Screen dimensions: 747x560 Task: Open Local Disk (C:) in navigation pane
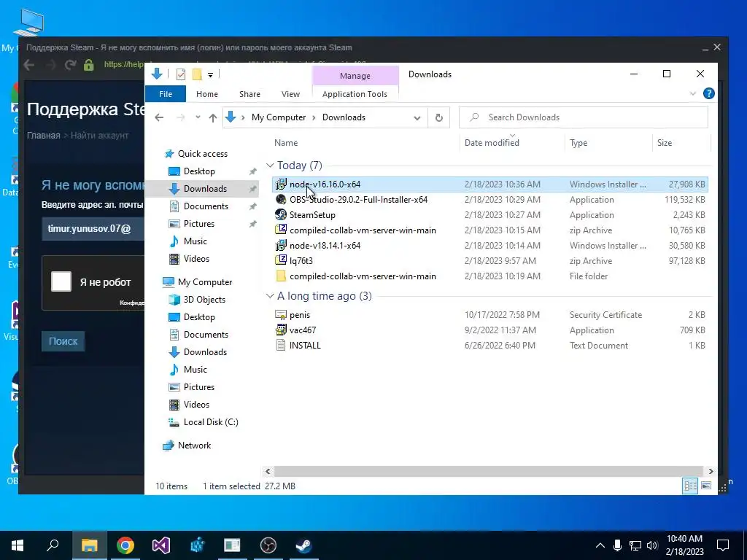211,422
